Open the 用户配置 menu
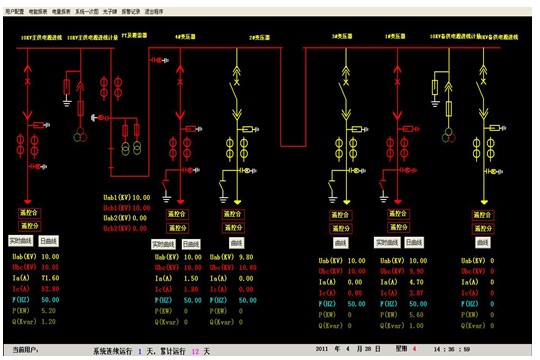This screenshot has height=360, width=540. tap(15, 11)
